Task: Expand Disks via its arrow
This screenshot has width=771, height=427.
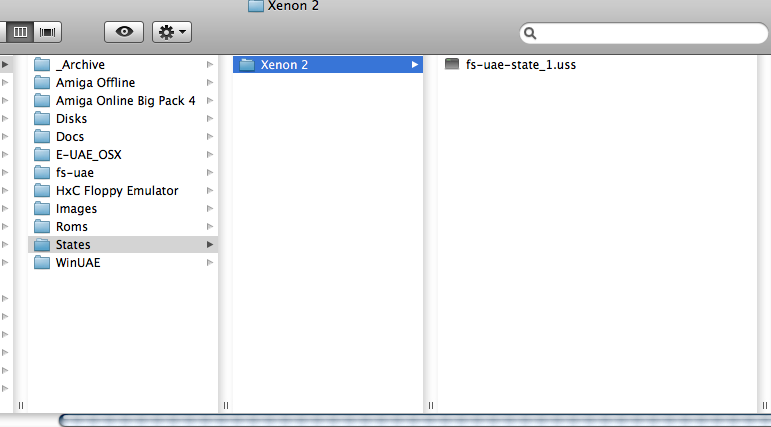Action: click(x=210, y=119)
